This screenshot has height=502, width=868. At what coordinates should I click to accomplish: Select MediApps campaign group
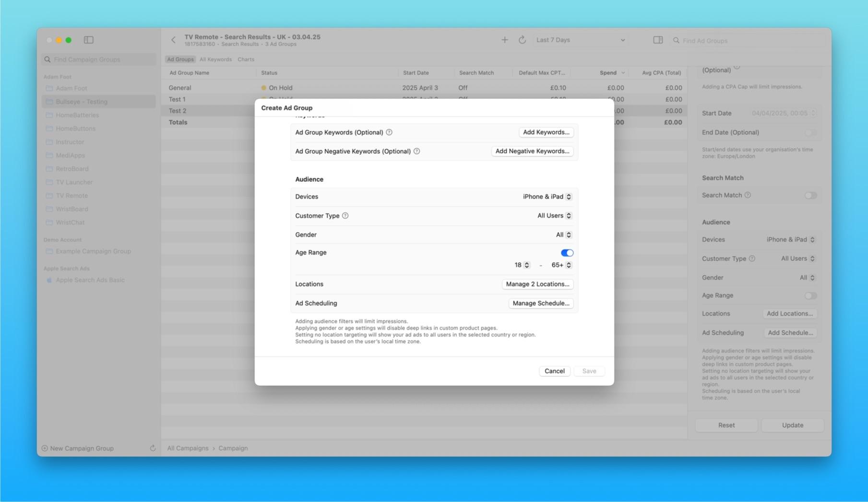click(98, 155)
